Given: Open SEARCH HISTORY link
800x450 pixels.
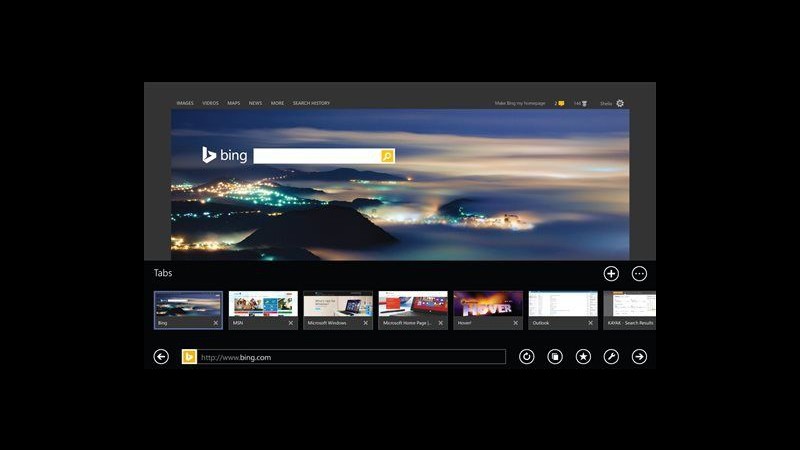Looking at the screenshot, I should 311,103.
